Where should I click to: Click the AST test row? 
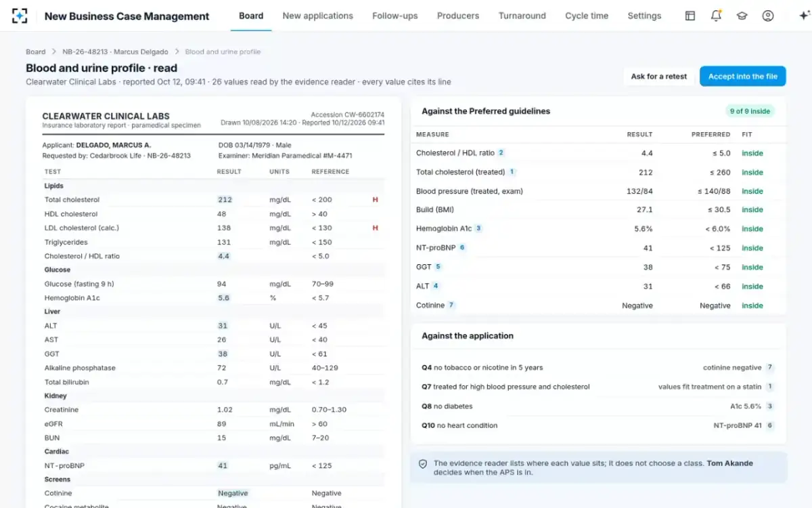[x=213, y=340]
